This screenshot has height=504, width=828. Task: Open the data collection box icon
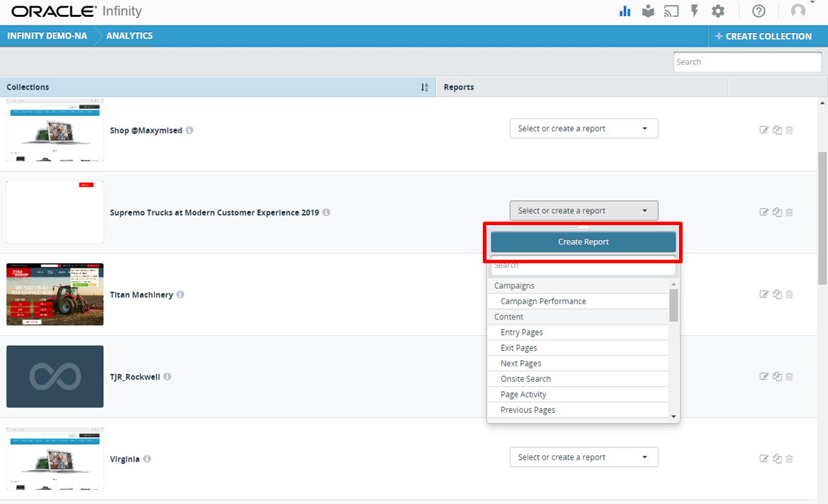click(x=648, y=11)
